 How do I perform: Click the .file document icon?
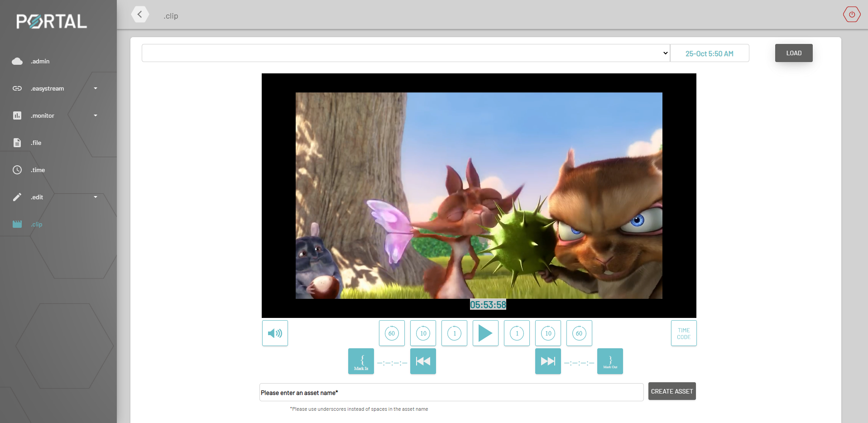tap(17, 142)
